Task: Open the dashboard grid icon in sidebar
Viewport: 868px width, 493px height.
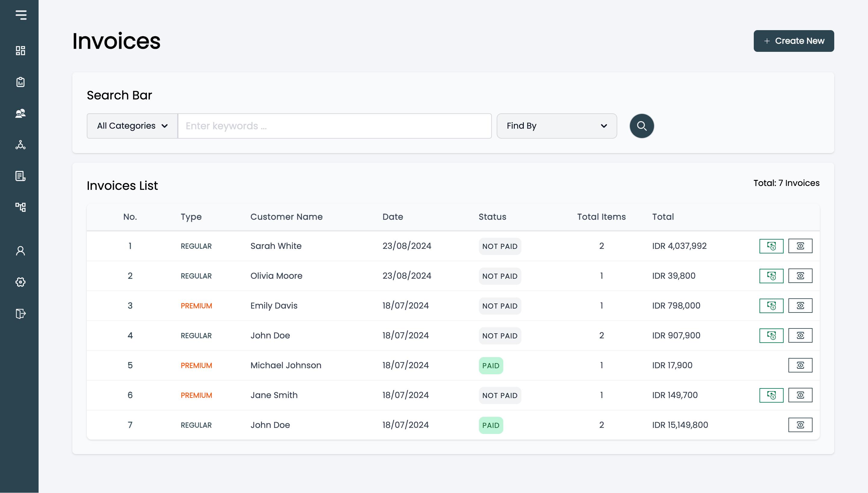Action: pyautogui.click(x=21, y=51)
